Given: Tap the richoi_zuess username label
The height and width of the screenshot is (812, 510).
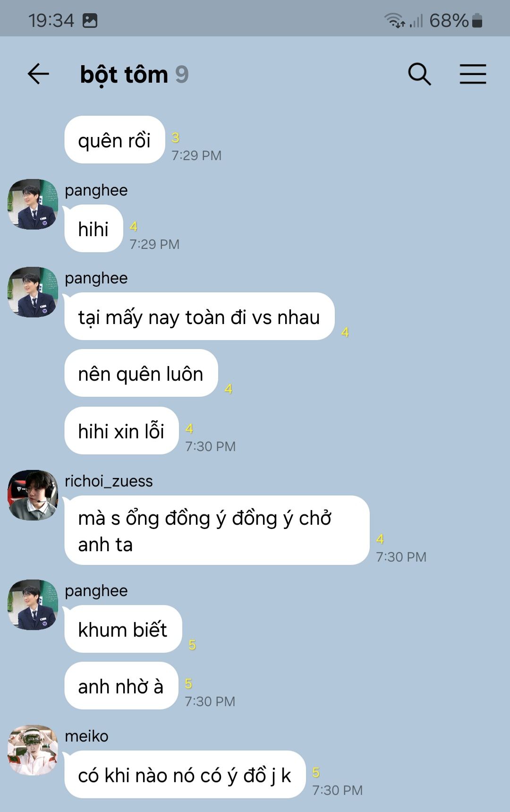Looking at the screenshot, I should tap(109, 481).
